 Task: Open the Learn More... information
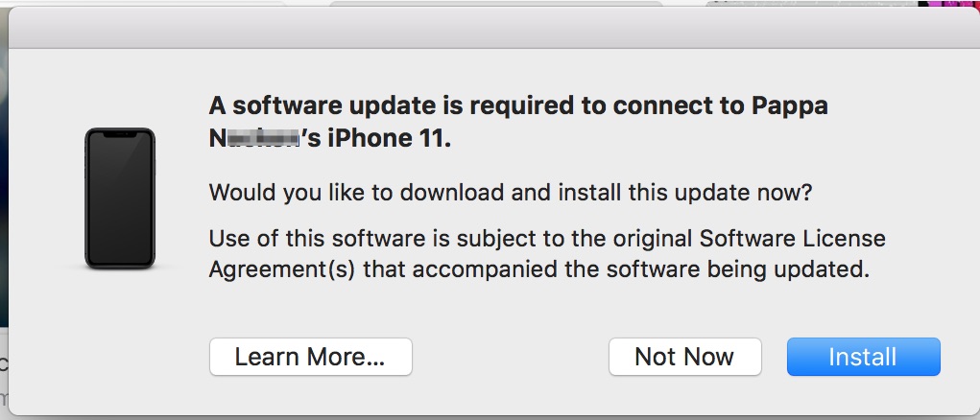(x=310, y=357)
